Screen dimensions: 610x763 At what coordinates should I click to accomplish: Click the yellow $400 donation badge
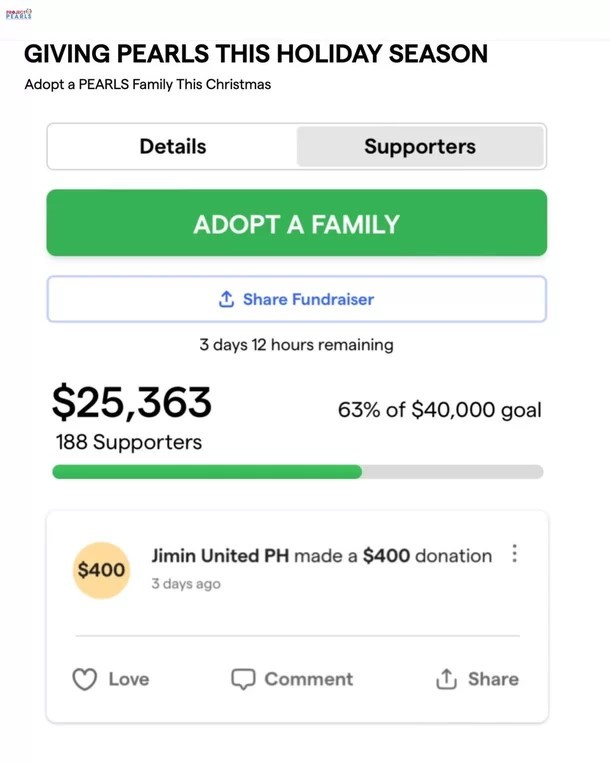click(x=101, y=570)
